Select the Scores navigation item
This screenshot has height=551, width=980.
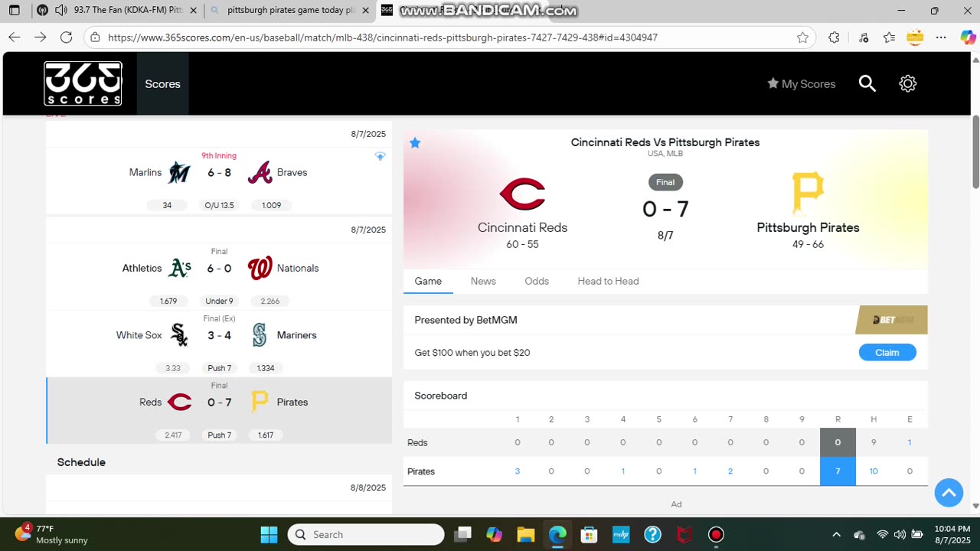[162, 83]
